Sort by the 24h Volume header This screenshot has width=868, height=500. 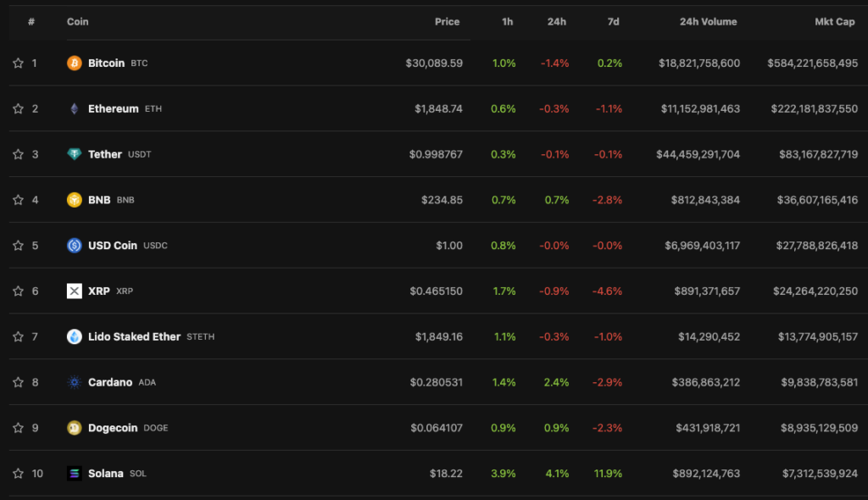click(x=708, y=22)
